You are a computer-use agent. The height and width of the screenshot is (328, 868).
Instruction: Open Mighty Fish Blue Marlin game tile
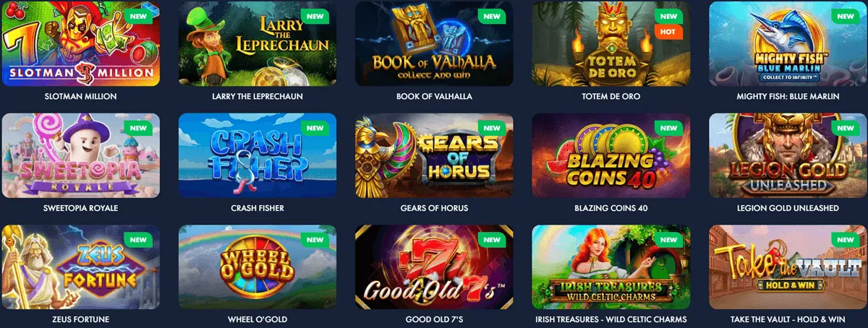pos(788,43)
